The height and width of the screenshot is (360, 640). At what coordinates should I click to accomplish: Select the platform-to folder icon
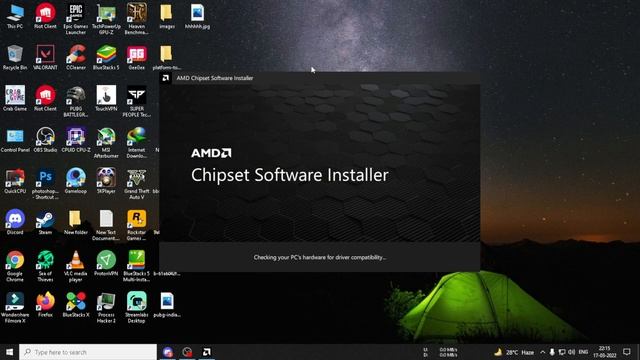pyautogui.click(x=167, y=58)
